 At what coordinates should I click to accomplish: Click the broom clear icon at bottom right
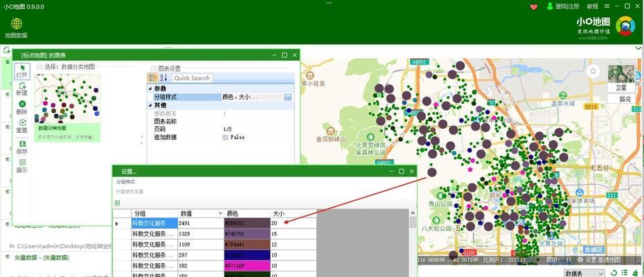click(635, 273)
